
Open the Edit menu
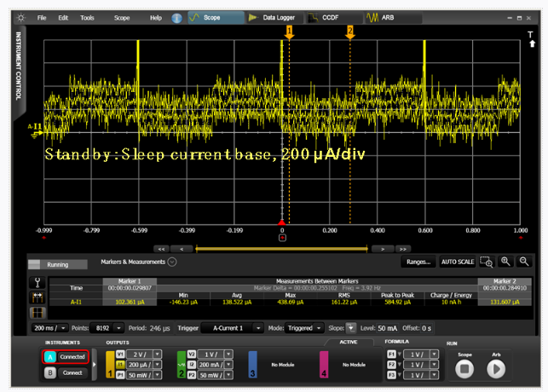63,18
